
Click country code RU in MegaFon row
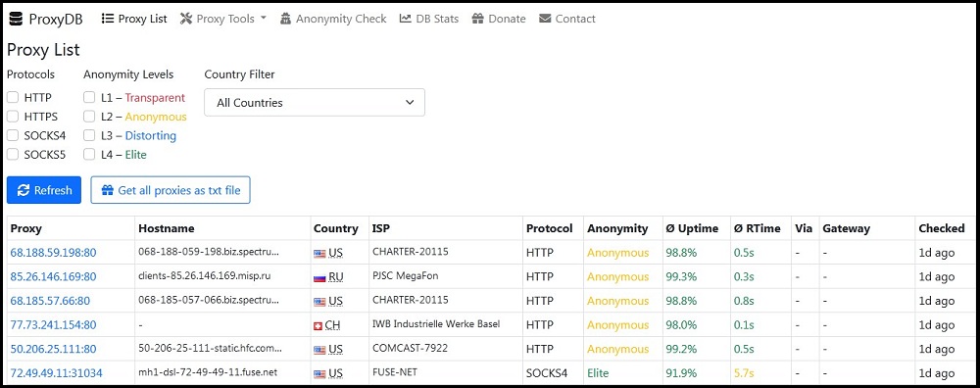[x=335, y=277]
